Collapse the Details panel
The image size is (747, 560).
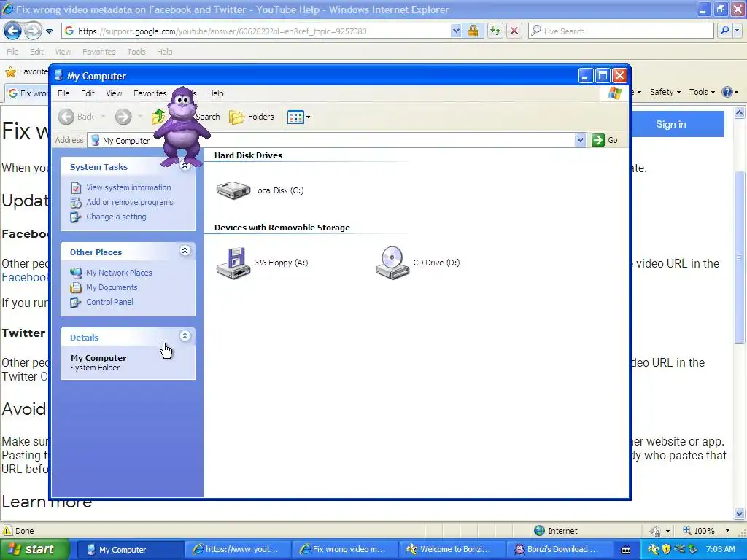tap(185, 336)
